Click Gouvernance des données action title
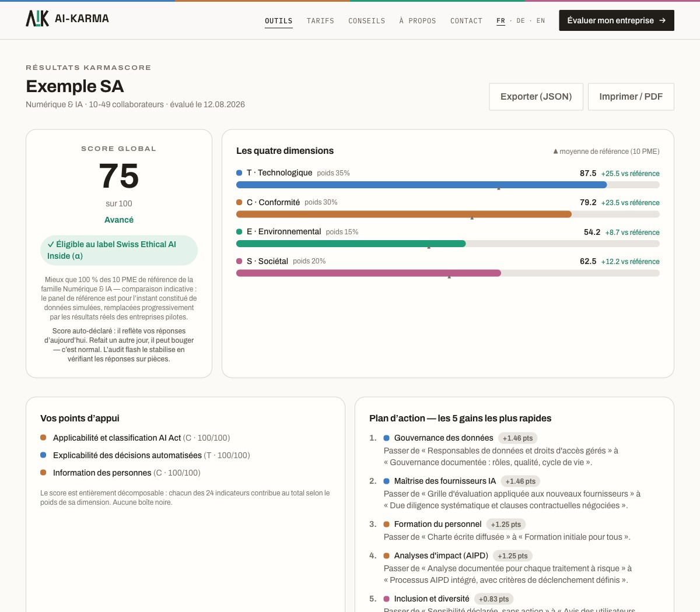The height and width of the screenshot is (612, 700). coord(443,438)
